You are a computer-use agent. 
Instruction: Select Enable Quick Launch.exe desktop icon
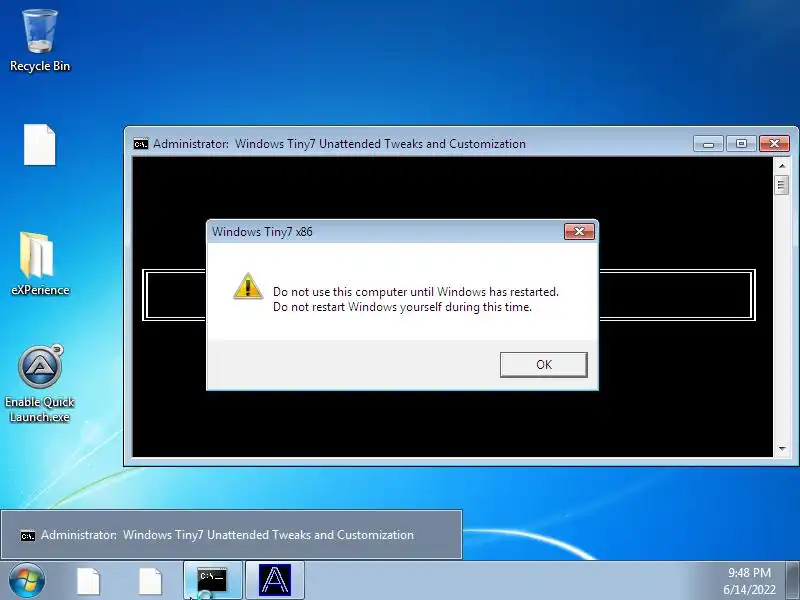(x=40, y=384)
